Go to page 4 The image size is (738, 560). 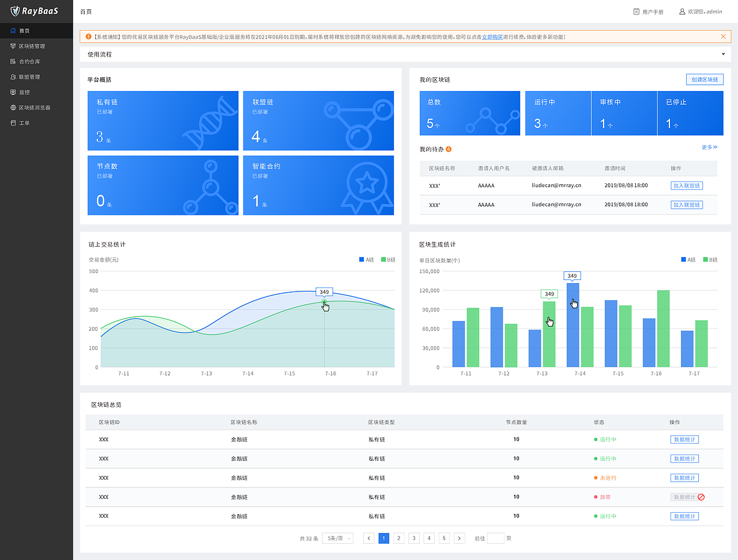coord(429,538)
